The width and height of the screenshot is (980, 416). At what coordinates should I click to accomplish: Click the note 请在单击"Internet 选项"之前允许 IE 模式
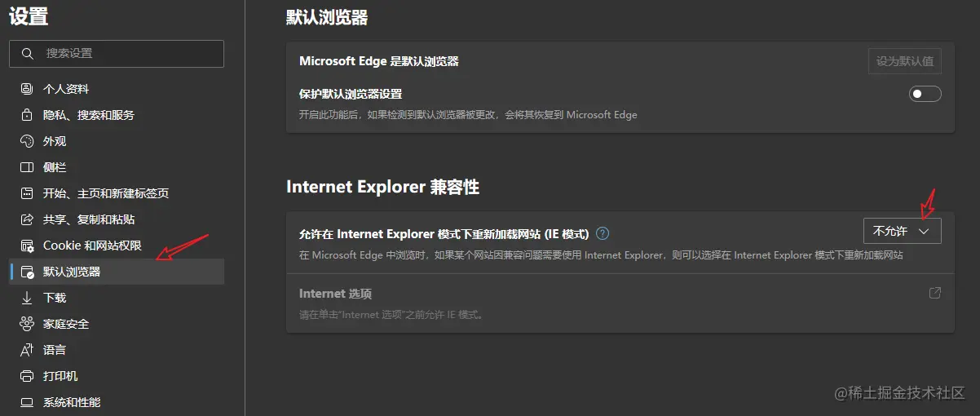click(x=391, y=314)
